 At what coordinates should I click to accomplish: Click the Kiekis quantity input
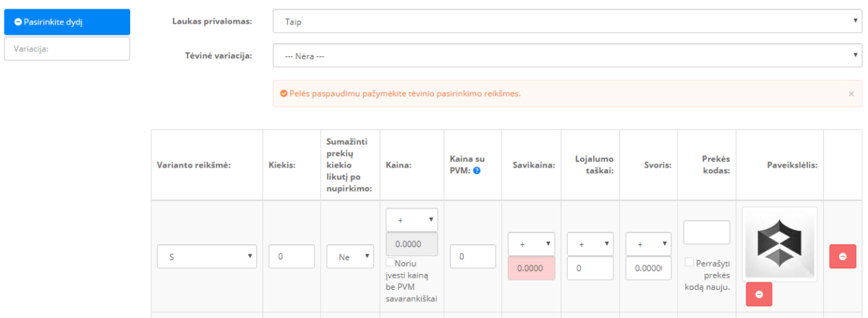tap(292, 256)
